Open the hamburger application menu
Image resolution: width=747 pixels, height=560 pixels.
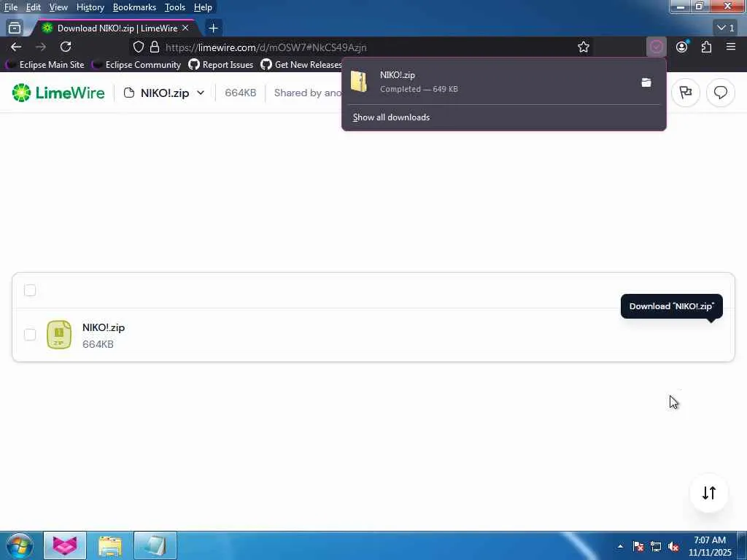point(731,47)
